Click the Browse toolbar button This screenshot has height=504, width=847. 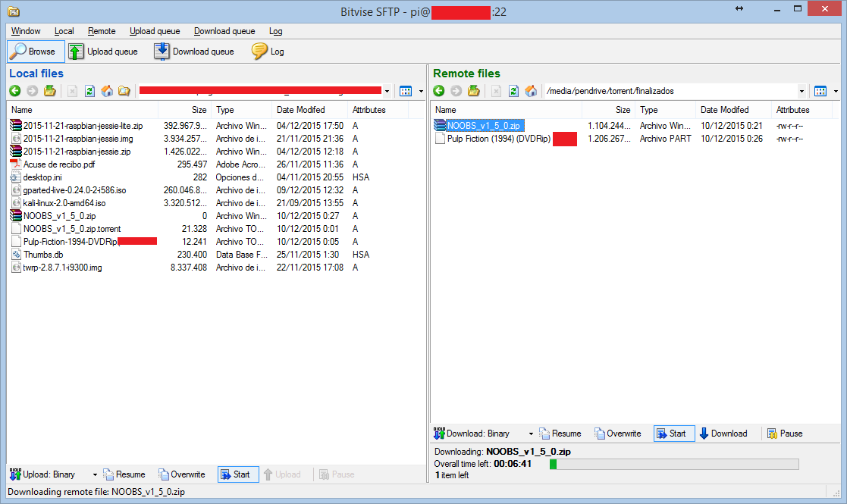[x=36, y=52]
